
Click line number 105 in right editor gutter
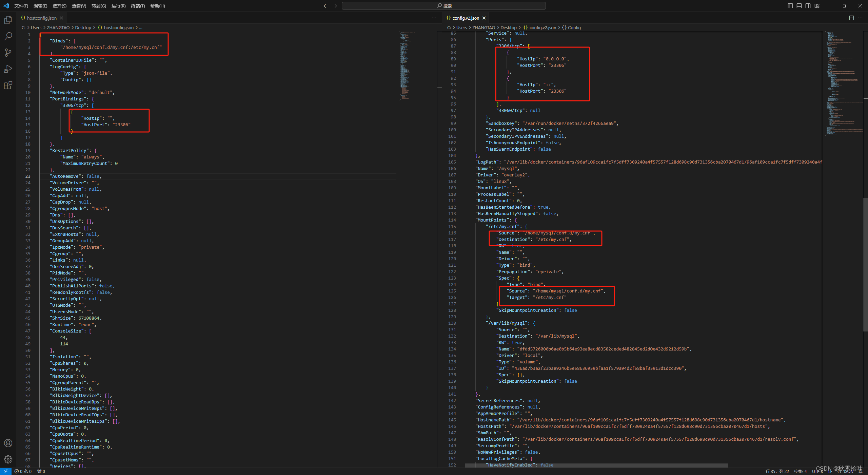click(x=452, y=162)
